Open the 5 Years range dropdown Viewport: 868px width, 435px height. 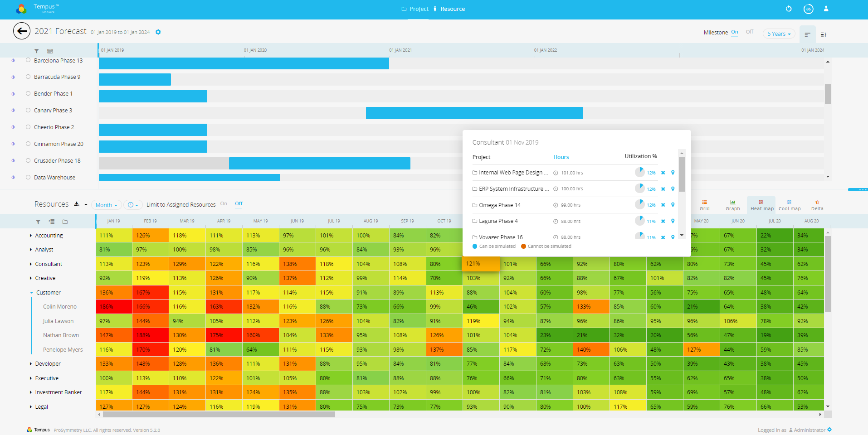pos(779,34)
